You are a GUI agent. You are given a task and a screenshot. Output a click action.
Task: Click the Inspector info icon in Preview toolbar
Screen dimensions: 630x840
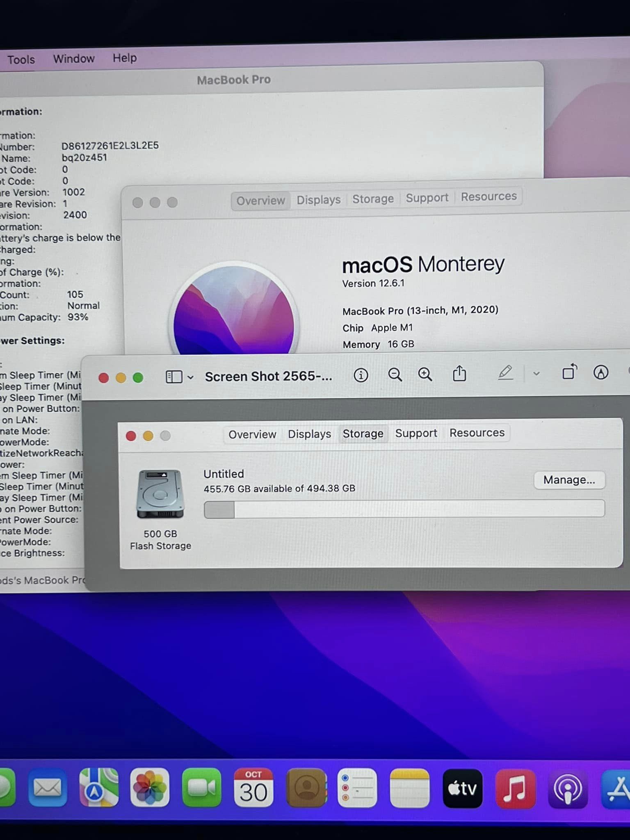[x=361, y=375]
